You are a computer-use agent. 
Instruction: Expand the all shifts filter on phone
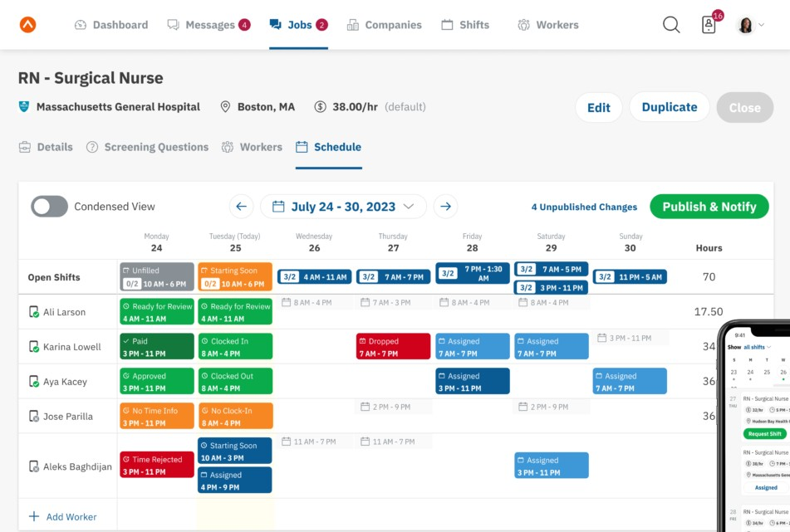pos(758,347)
